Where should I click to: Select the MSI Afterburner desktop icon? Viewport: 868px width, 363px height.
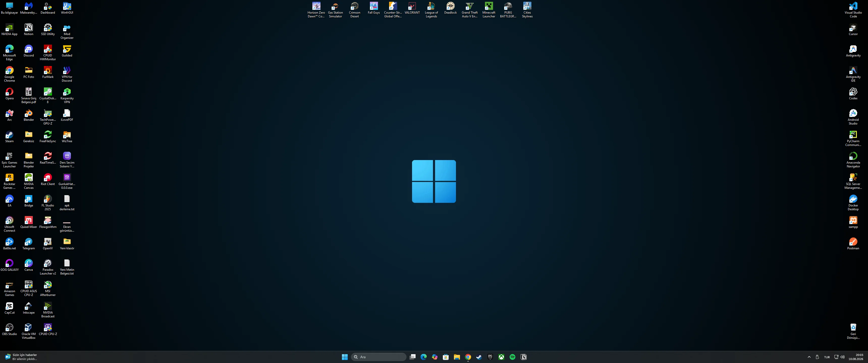48,288
